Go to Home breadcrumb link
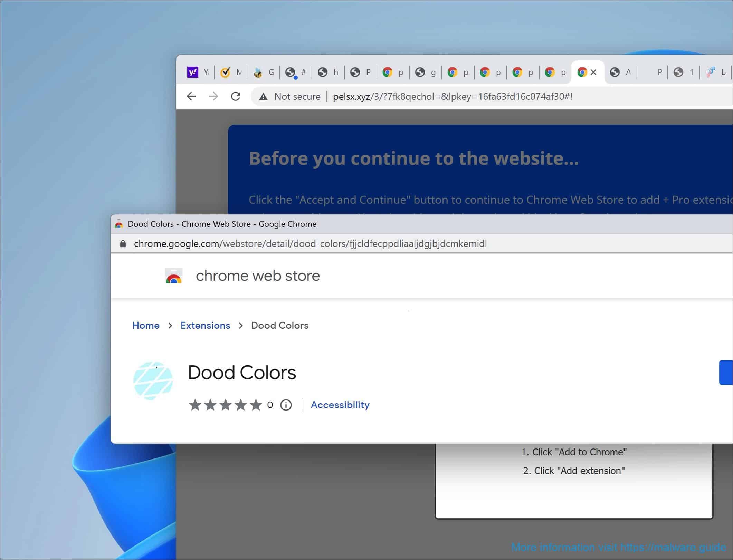The height and width of the screenshot is (560, 733). [x=146, y=326]
